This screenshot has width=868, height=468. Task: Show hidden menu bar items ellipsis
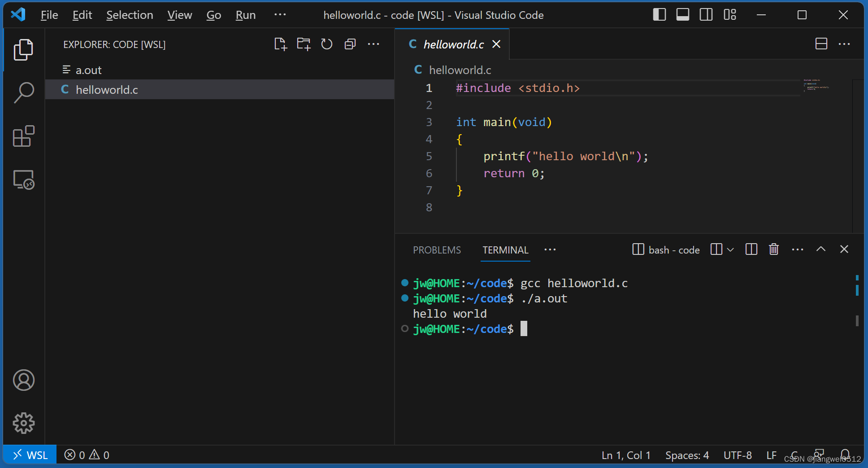tap(280, 15)
